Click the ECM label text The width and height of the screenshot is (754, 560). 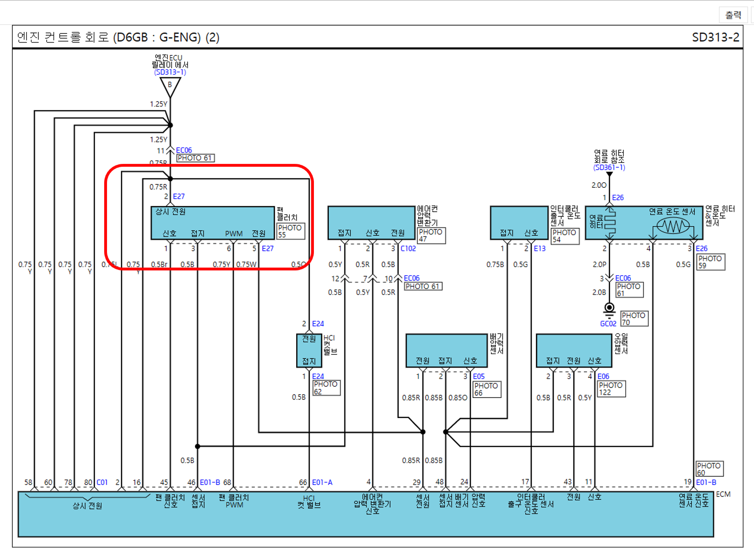(x=723, y=495)
